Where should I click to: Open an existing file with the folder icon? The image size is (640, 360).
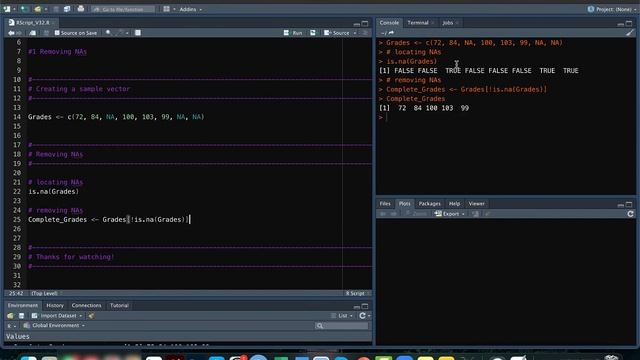pyautogui.click(x=38, y=9)
